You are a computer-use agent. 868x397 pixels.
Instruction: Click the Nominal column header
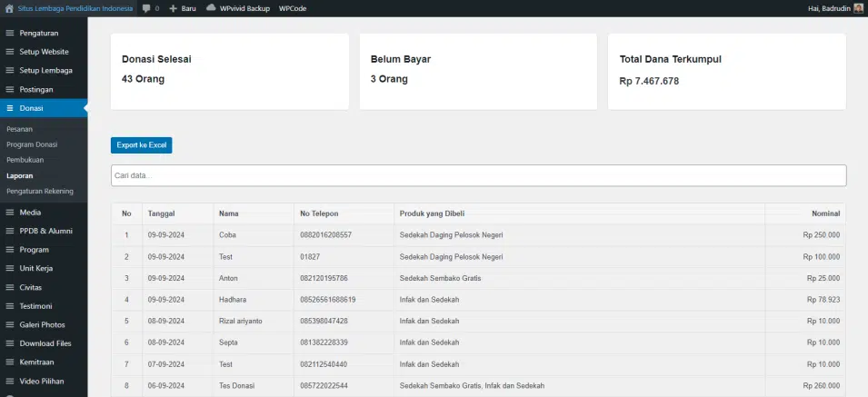pos(825,213)
